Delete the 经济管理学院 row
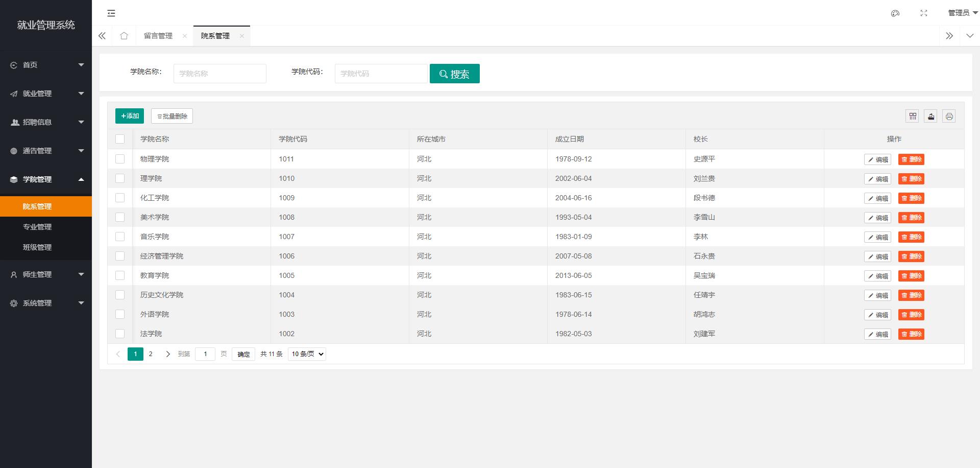980x468 pixels. click(x=911, y=256)
